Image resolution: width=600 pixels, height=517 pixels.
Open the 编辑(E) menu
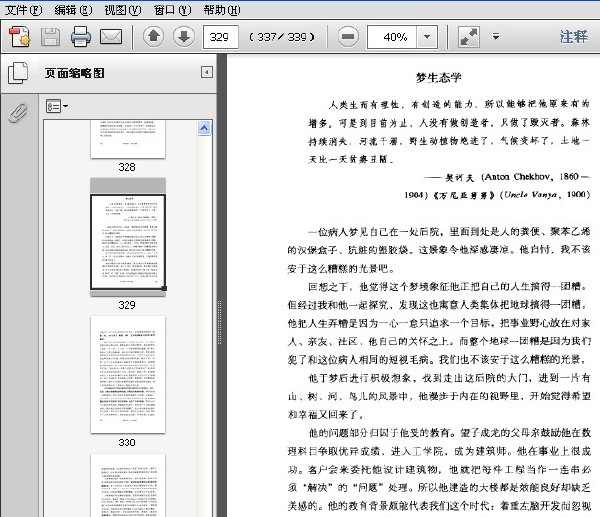tap(73, 10)
